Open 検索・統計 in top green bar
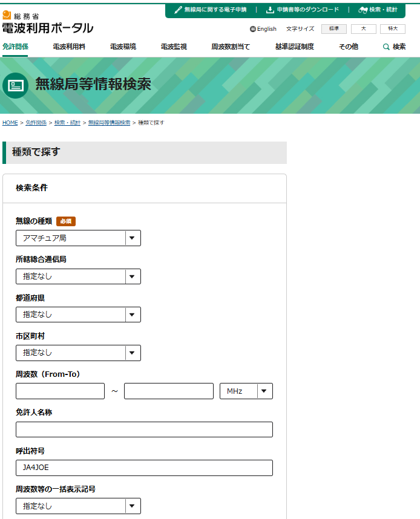The height and width of the screenshot is (519, 420). pos(383,10)
